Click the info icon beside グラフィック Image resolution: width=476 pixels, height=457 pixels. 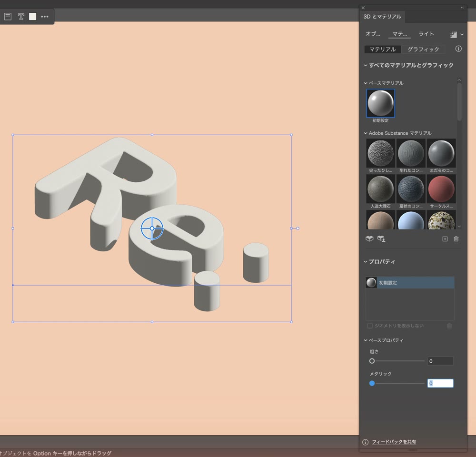pos(458,49)
